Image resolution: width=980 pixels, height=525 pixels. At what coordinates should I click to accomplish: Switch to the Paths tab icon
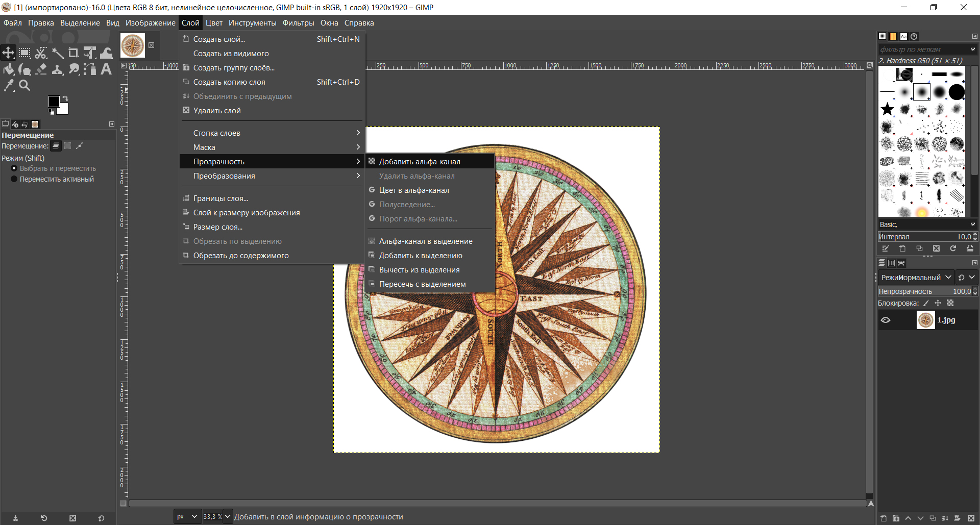(x=901, y=263)
